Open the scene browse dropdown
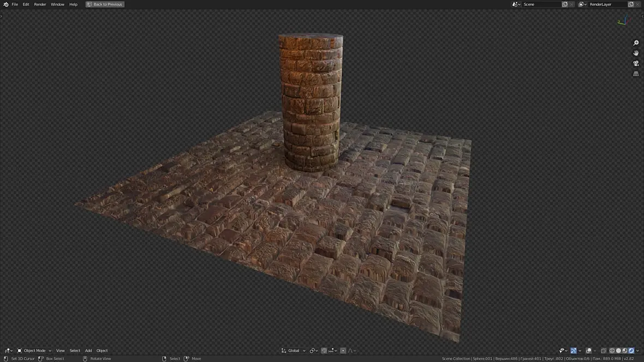 click(x=516, y=4)
